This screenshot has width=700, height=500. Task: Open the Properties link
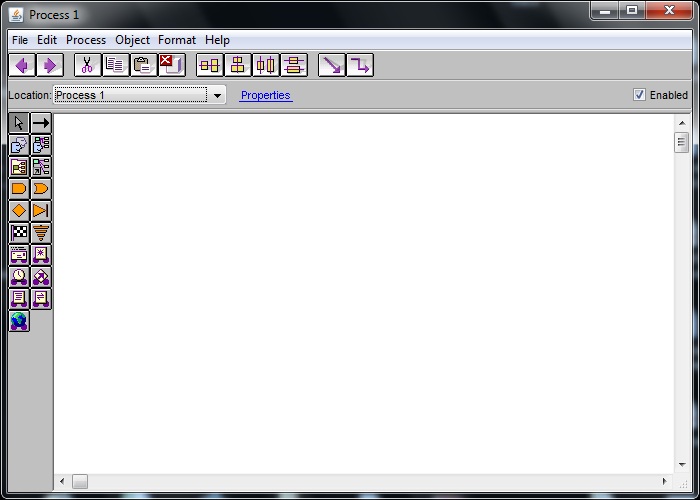click(x=266, y=95)
